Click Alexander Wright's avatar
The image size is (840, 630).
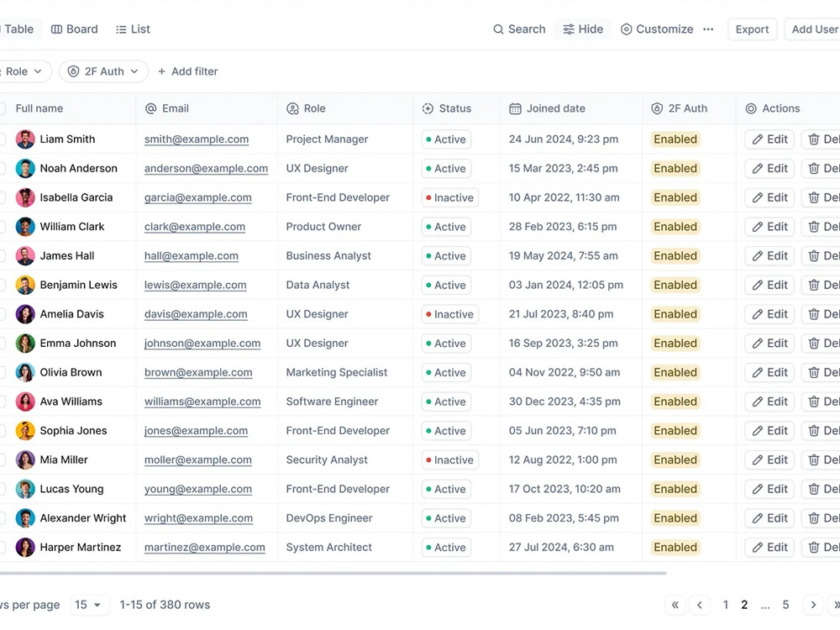click(x=25, y=518)
